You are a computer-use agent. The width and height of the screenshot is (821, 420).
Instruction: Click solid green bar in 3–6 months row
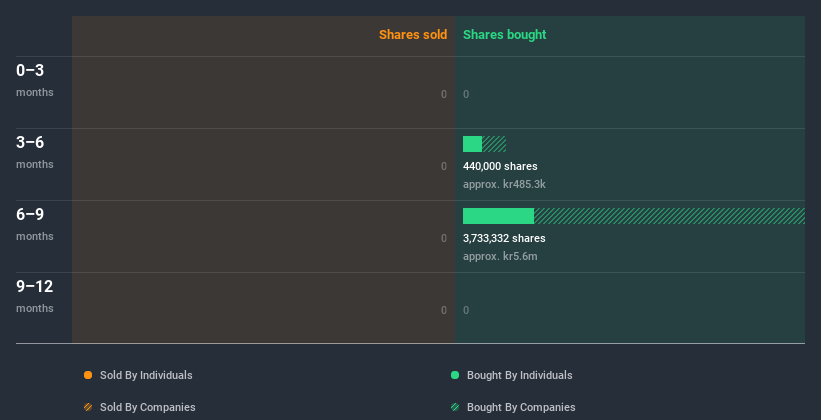pyautogui.click(x=472, y=144)
